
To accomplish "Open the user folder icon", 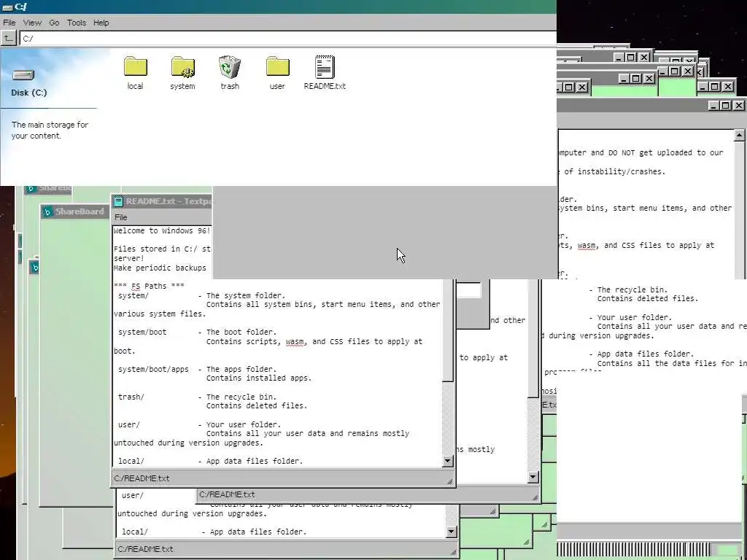I will click(x=277, y=73).
